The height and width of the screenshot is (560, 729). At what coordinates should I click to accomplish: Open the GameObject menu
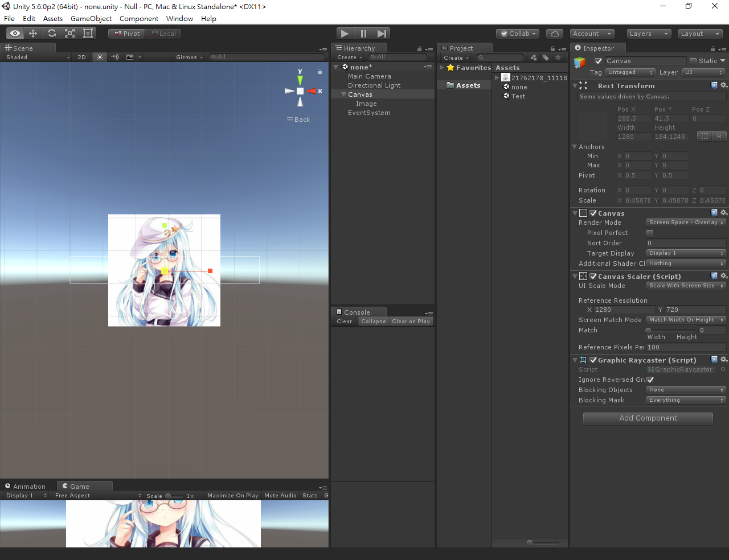pyautogui.click(x=91, y=19)
